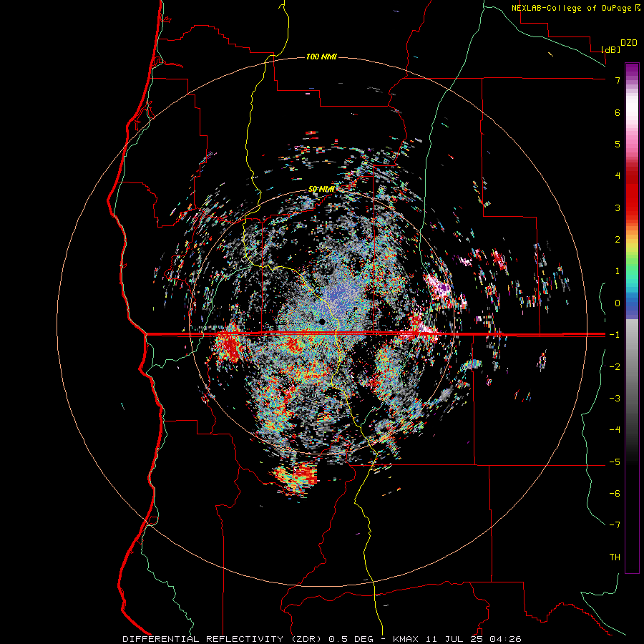This screenshot has width=644, height=644.
Task: Click the purple top of the color bar
Action: click(632, 70)
